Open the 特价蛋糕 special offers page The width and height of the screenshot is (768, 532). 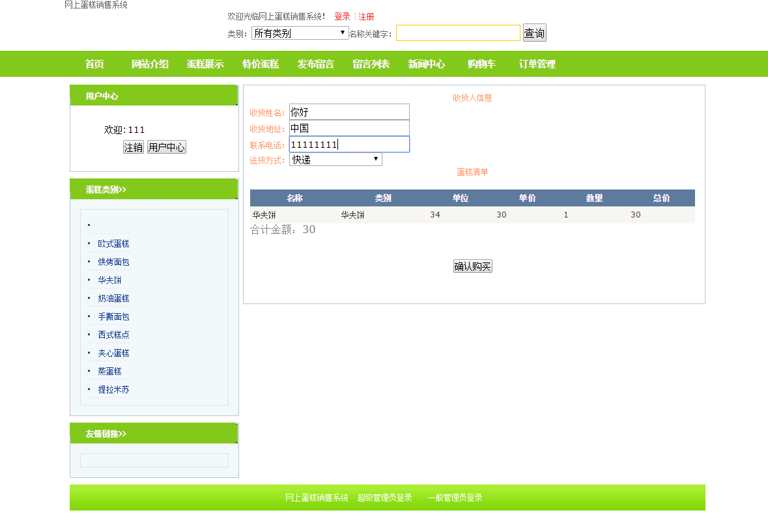[x=261, y=64]
